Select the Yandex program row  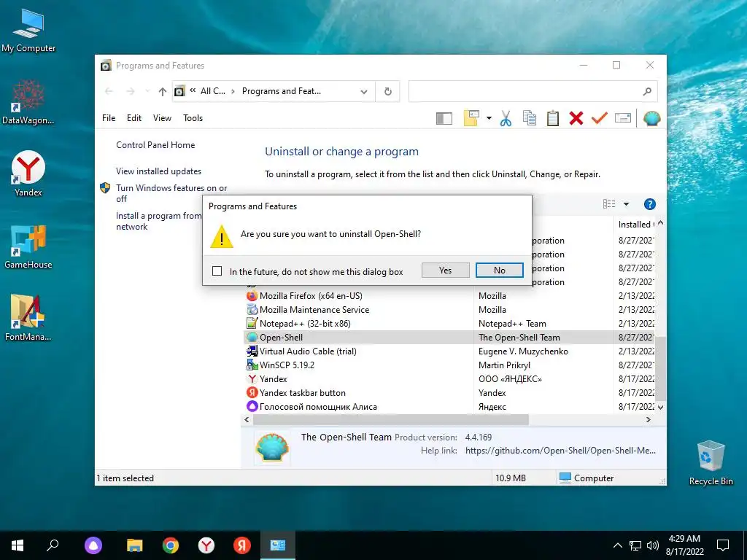tap(450, 378)
